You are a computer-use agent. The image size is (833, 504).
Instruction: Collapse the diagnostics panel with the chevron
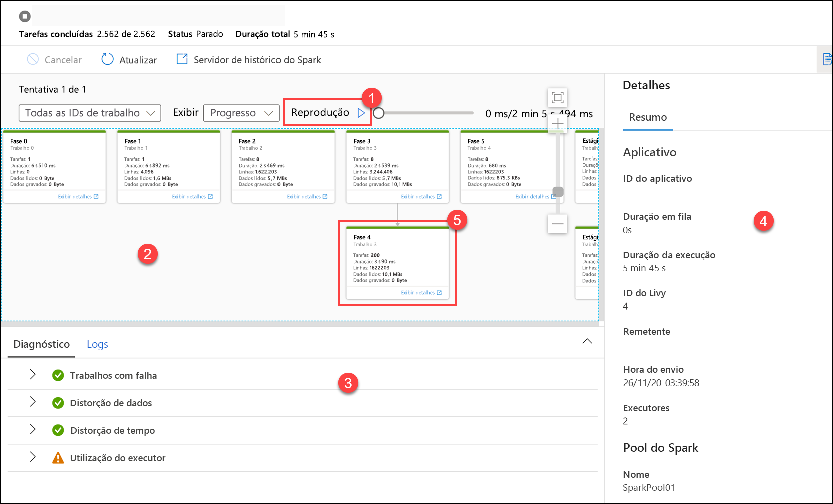pyautogui.click(x=587, y=341)
